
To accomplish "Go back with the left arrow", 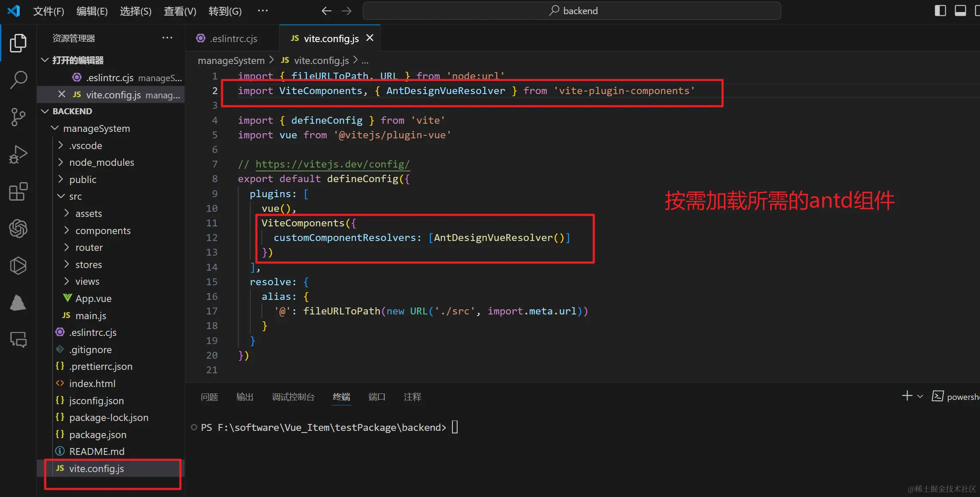I will pos(326,11).
